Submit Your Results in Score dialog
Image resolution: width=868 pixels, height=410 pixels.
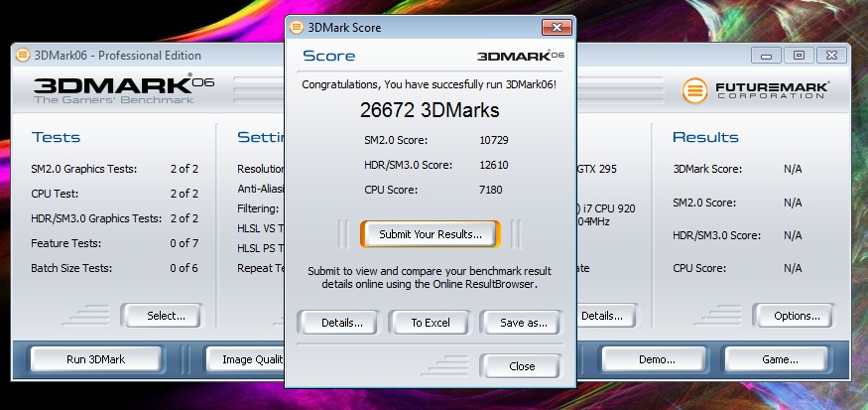pos(431,234)
